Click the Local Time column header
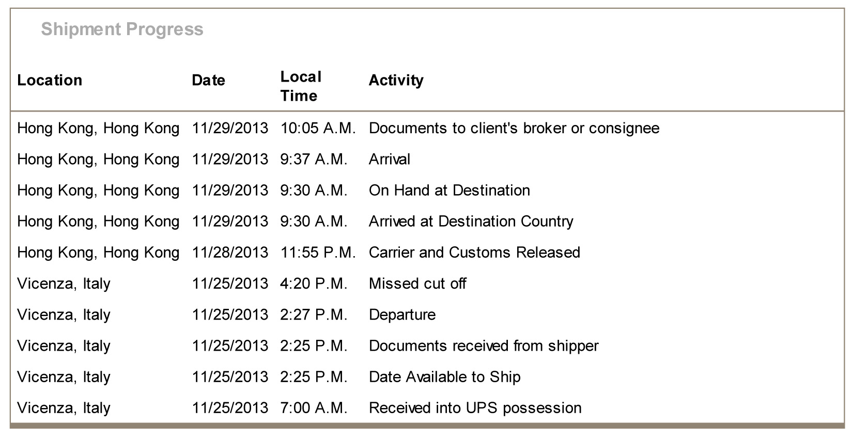The width and height of the screenshot is (868, 440). [301, 86]
